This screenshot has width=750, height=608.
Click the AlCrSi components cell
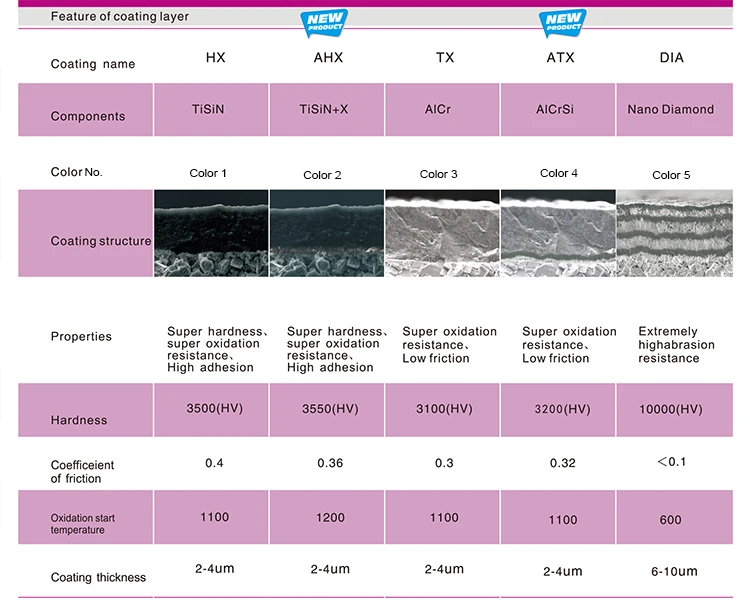click(x=558, y=110)
